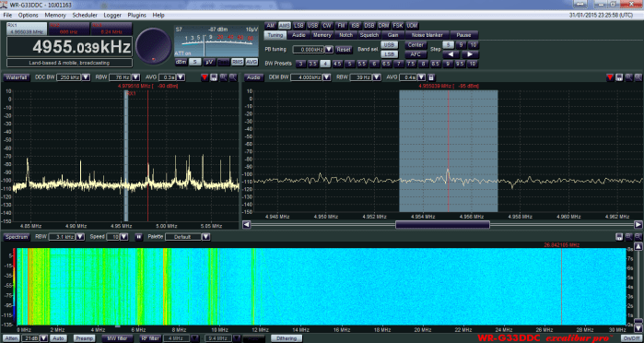Click the AFC button

tap(416, 54)
